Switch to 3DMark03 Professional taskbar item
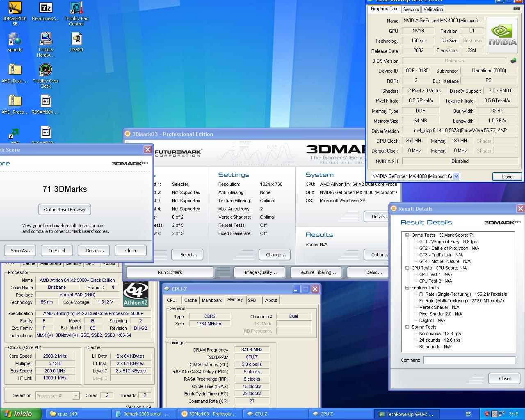This screenshot has height=420, width=525. (x=210, y=414)
